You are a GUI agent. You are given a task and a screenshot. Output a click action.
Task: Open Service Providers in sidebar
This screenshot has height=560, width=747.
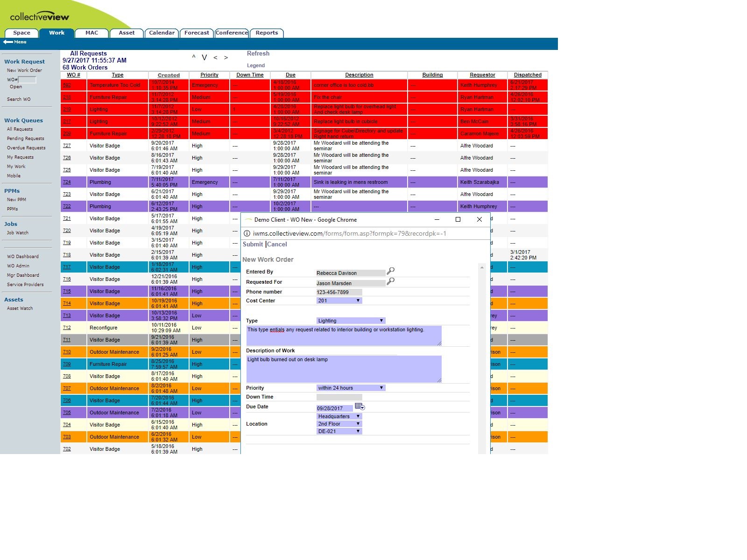tap(25, 285)
